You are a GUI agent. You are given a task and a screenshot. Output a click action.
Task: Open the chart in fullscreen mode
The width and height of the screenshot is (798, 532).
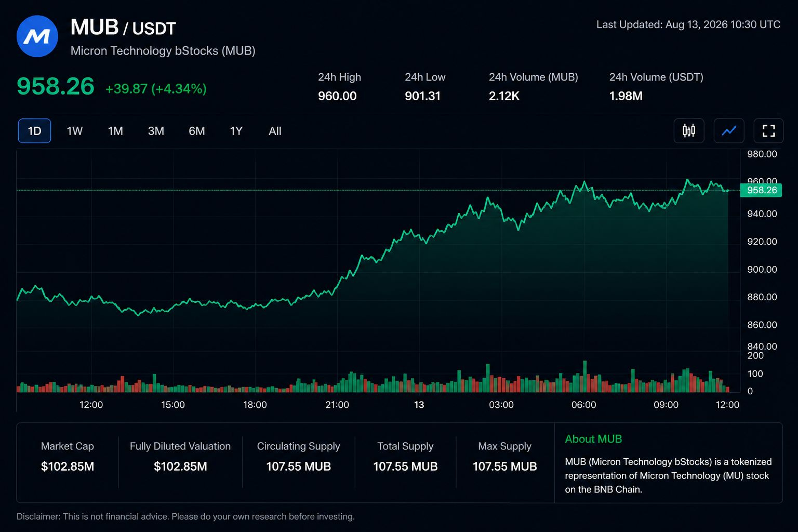point(768,131)
